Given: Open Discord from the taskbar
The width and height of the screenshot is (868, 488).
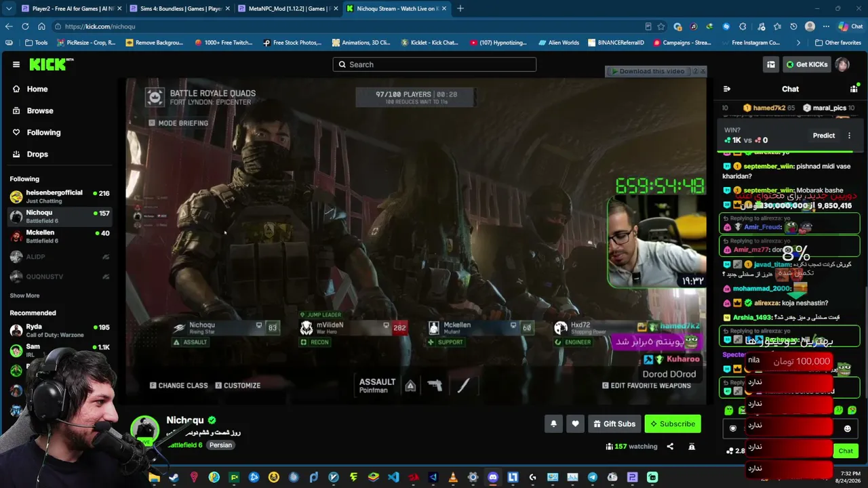Looking at the screenshot, I should pos(493,477).
